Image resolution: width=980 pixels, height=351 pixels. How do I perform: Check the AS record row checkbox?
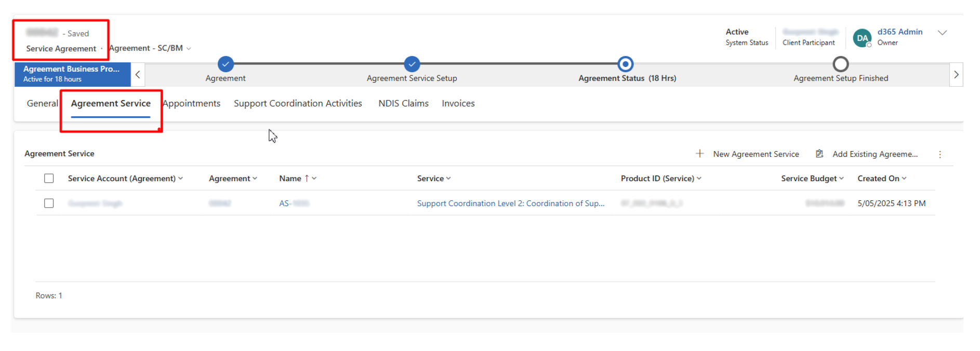click(x=49, y=203)
